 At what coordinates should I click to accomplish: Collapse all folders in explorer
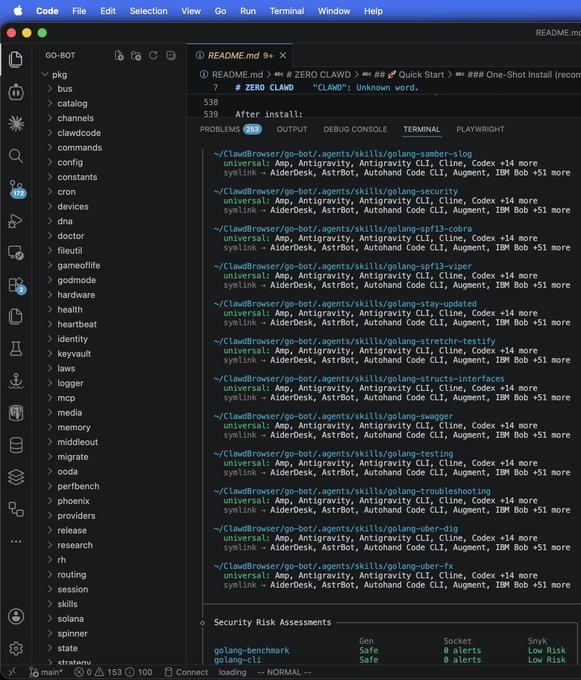click(171, 56)
